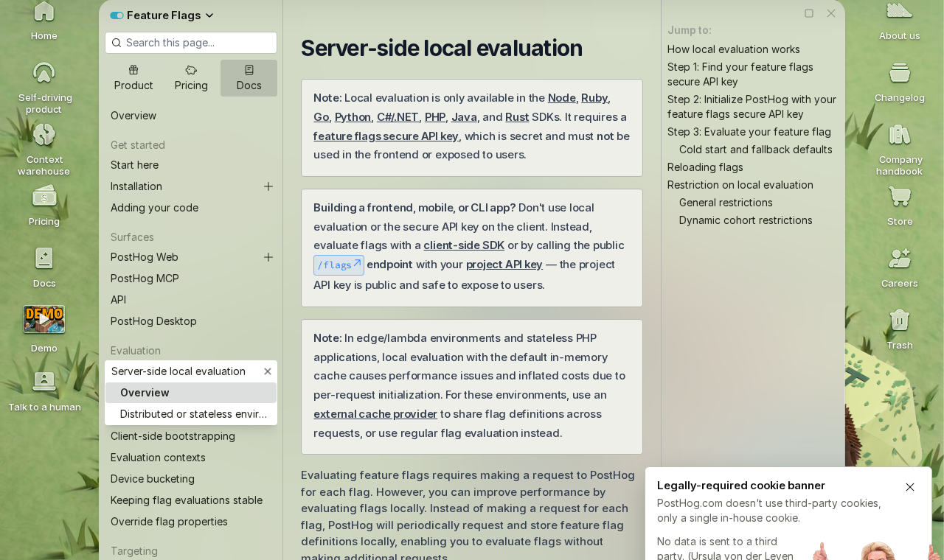Image resolution: width=944 pixels, height=560 pixels.
Task: Jump to Reloading flags section
Action: (705, 167)
